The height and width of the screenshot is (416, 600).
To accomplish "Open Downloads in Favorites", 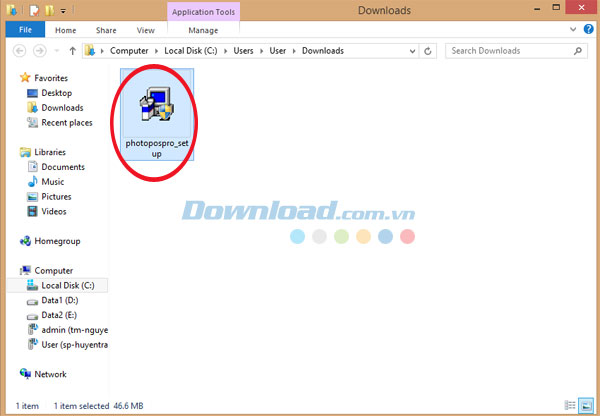I will pos(62,108).
